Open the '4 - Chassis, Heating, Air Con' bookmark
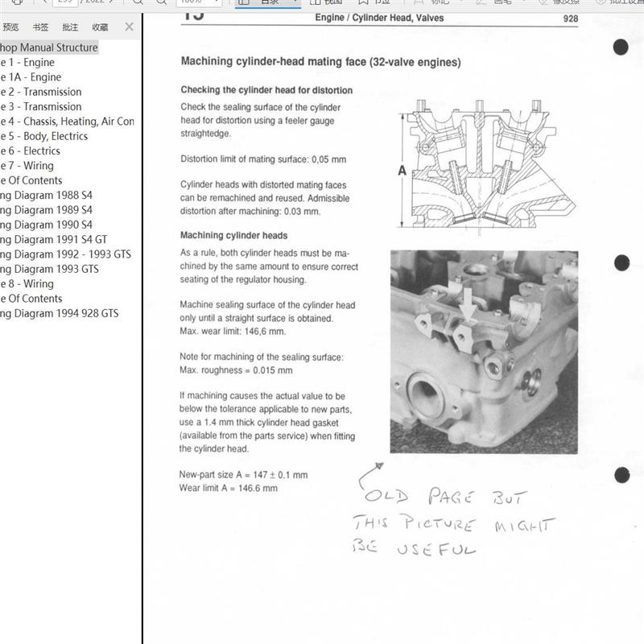Image resolution: width=644 pixels, height=644 pixels. coord(68,122)
